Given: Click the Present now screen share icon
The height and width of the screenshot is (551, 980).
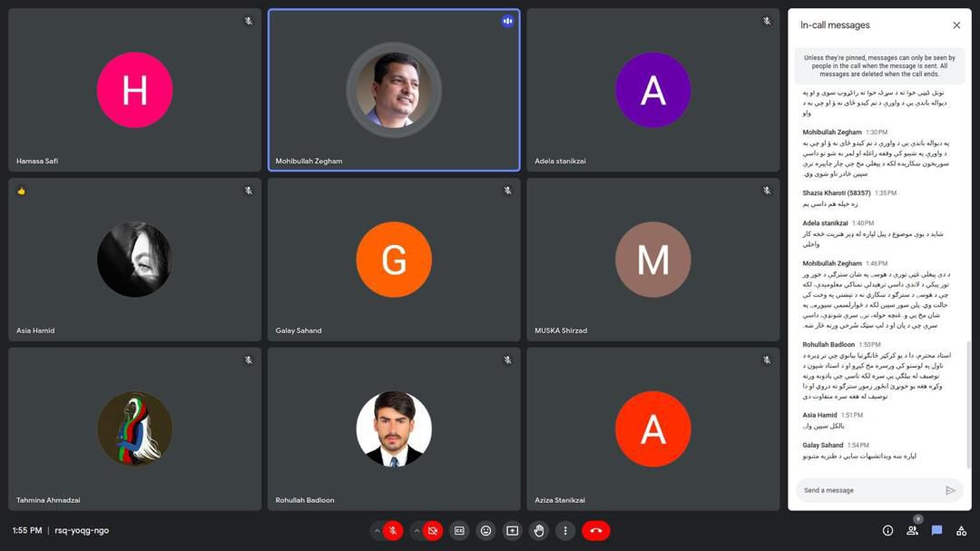Looking at the screenshot, I should coord(512,530).
